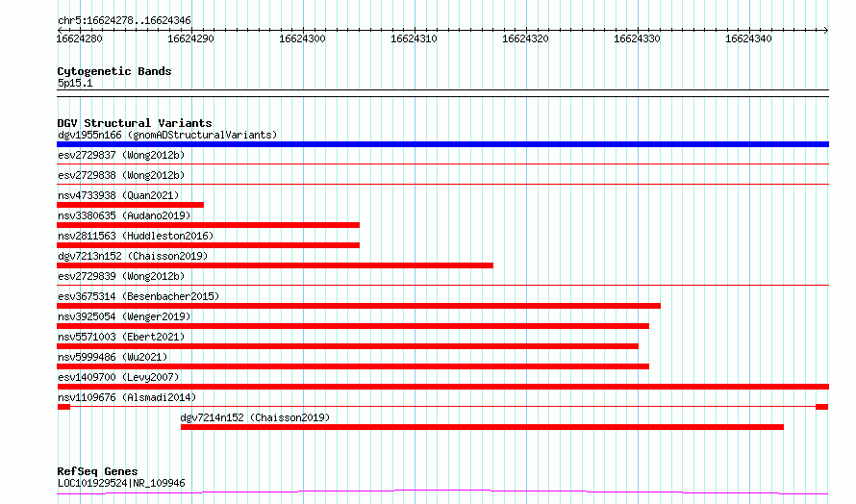Open nsv3380635 Audano2019 variant
Image resolution: width=856 pixels, height=504 pixels.
tap(124, 215)
